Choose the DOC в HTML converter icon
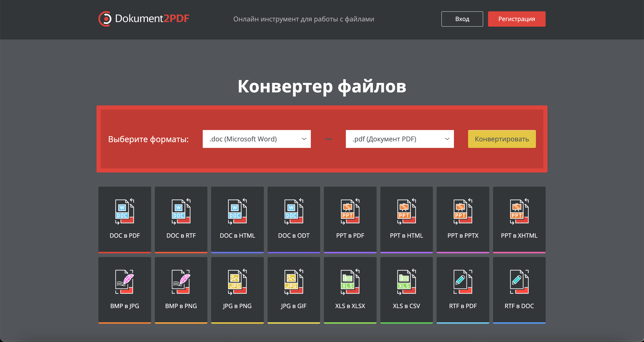Screen dimensions: 644x342 [x=237, y=211]
